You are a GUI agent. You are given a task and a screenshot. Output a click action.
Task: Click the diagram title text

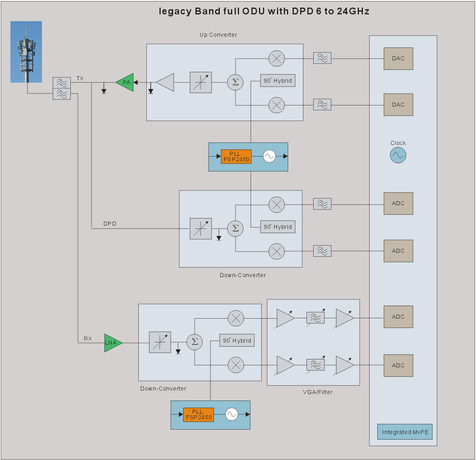tap(264, 12)
